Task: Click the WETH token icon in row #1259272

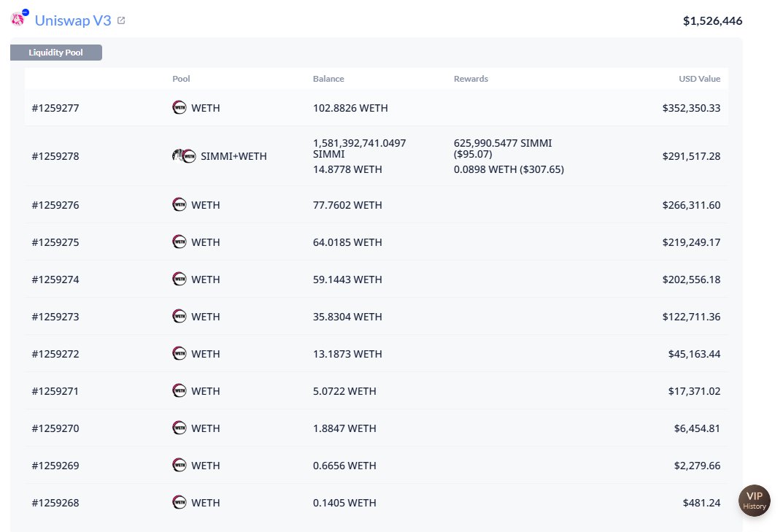Action: click(180, 353)
